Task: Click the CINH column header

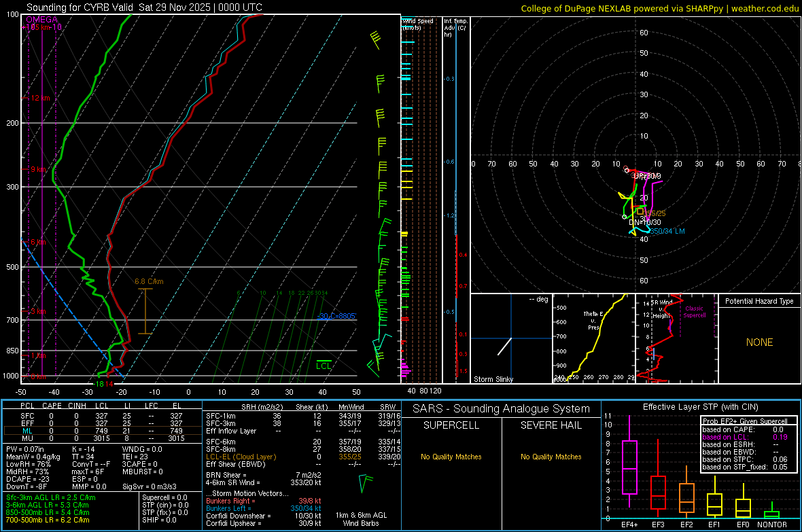Action: 77,406
